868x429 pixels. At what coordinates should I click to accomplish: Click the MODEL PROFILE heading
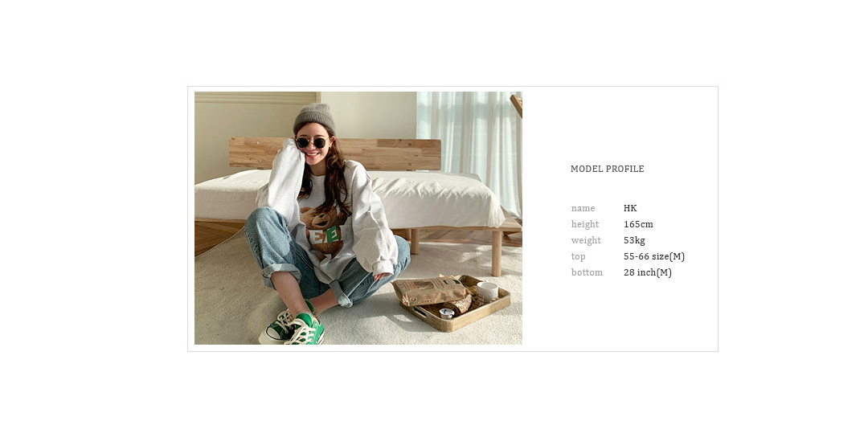[x=608, y=170]
